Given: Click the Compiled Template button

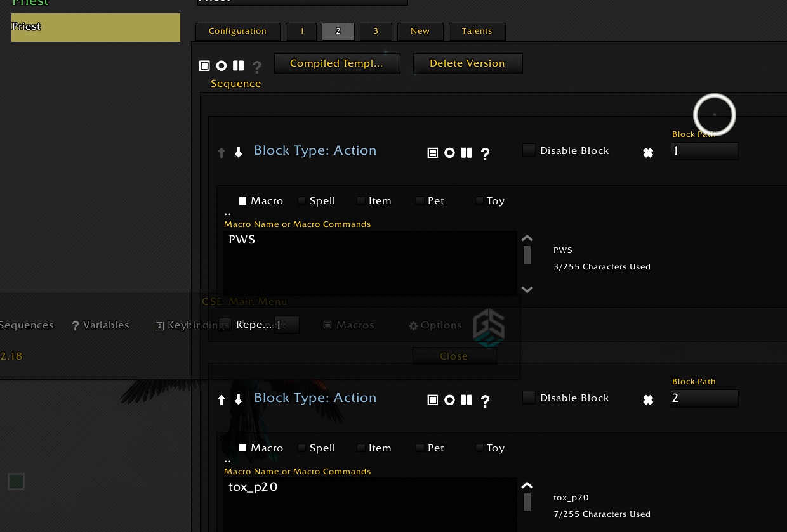Looking at the screenshot, I should tap(337, 63).
